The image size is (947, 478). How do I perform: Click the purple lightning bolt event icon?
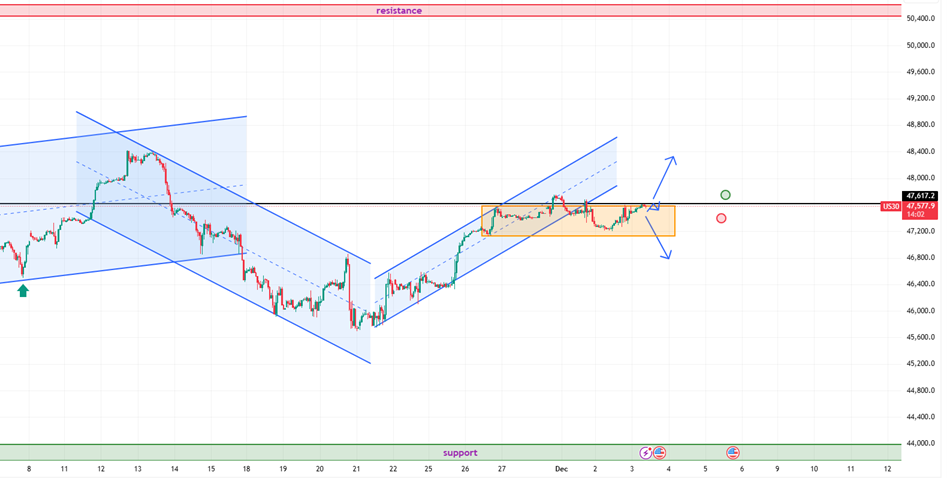[646, 453]
